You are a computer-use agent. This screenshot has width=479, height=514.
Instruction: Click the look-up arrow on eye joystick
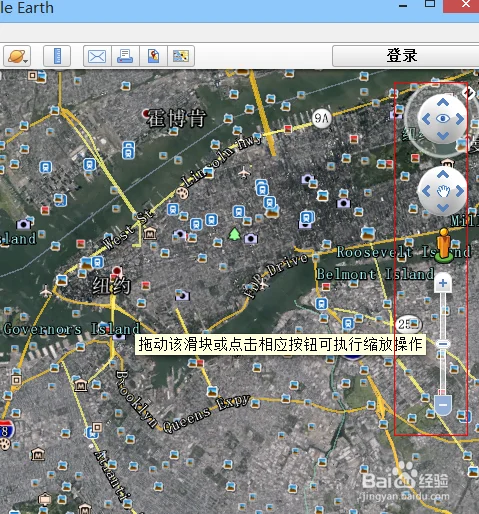click(x=443, y=102)
